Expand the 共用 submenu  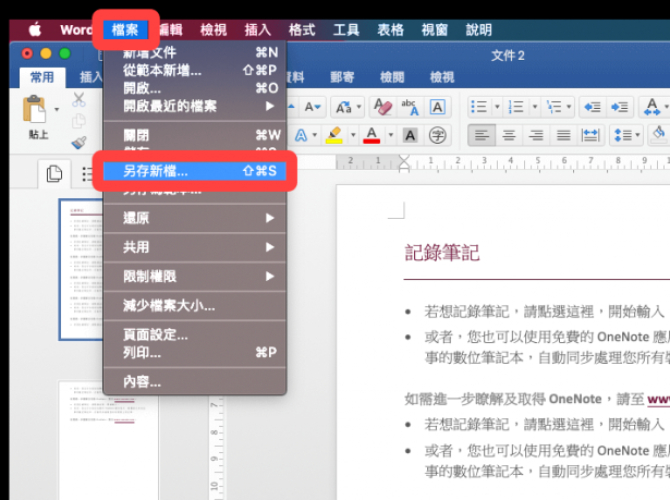point(195,247)
